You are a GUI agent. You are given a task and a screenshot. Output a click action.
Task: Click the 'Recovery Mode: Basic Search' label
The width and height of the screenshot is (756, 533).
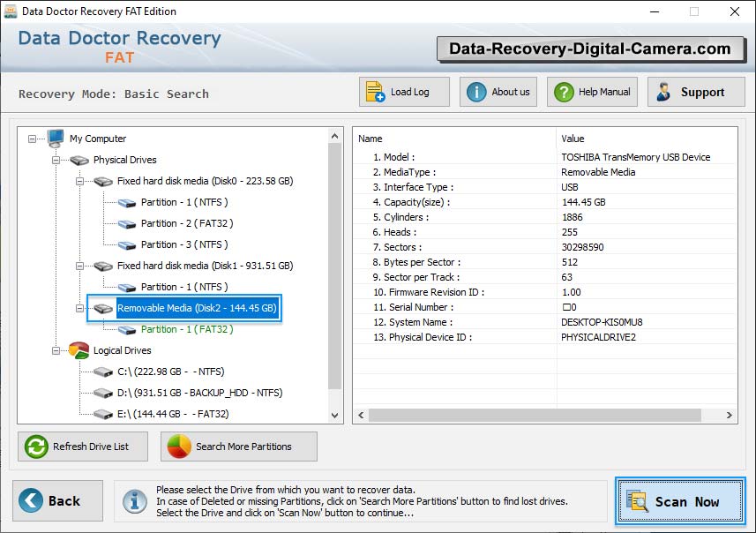(x=114, y=94)
